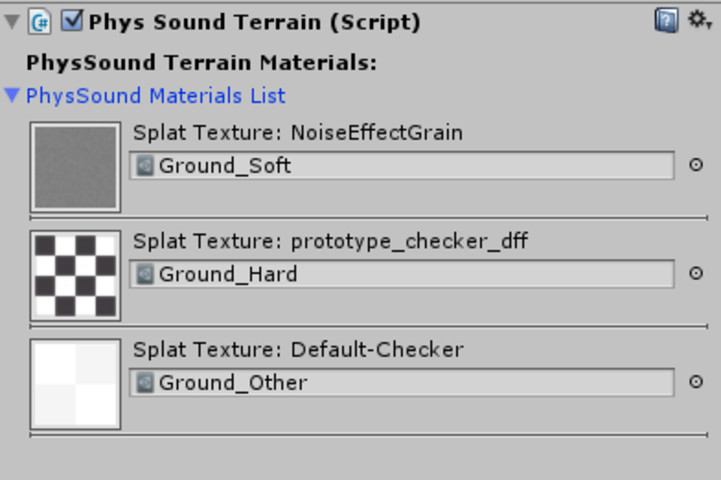
Task: Click object picker circle for Ground_Hard
Action: 697,273
